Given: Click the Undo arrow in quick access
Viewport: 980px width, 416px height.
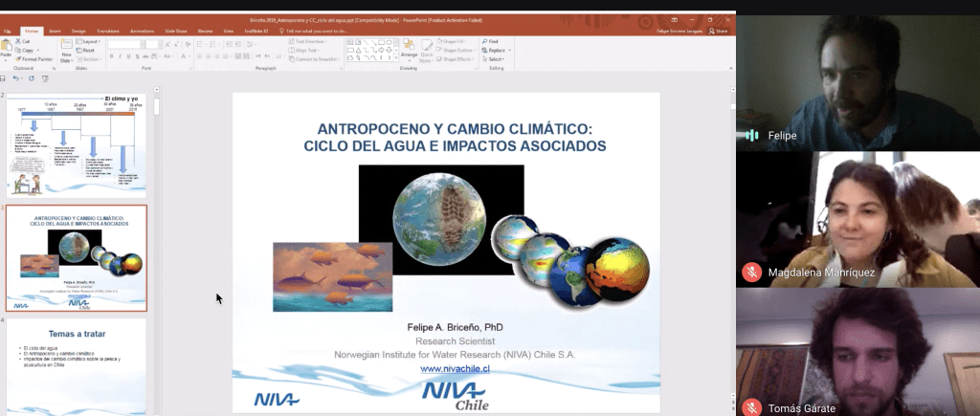Looking at the screenshot, I should tap(15, 78).
